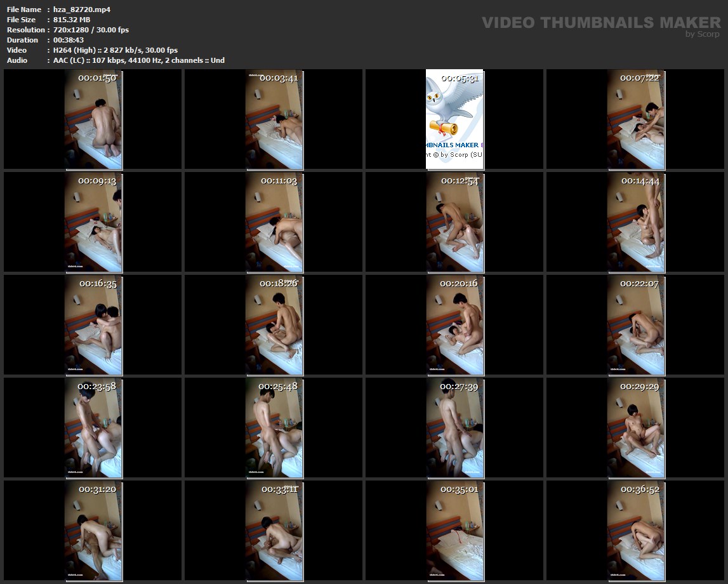
Task: Pick the frame at 00:12:54
Action: 454,222
